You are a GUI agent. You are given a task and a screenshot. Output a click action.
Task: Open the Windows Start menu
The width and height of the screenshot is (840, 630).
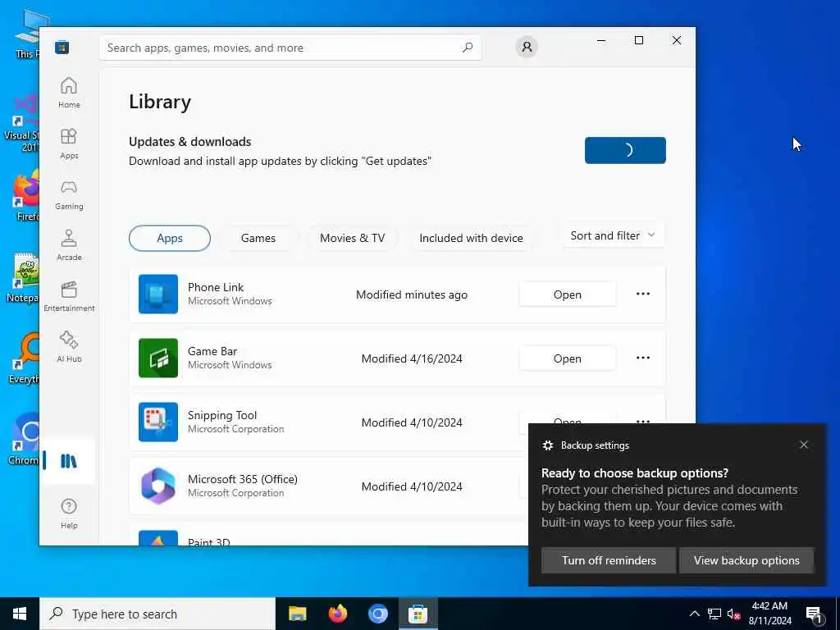[x=20, y=614]
